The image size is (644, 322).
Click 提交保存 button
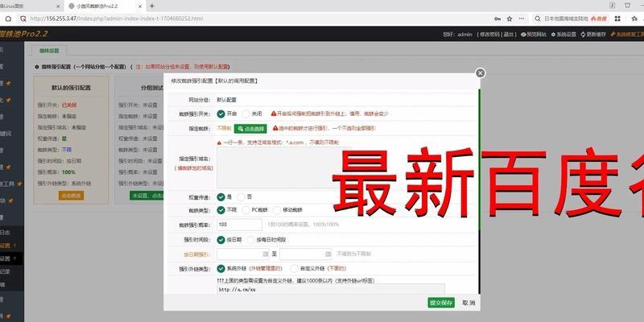click(x=441, y=303)
